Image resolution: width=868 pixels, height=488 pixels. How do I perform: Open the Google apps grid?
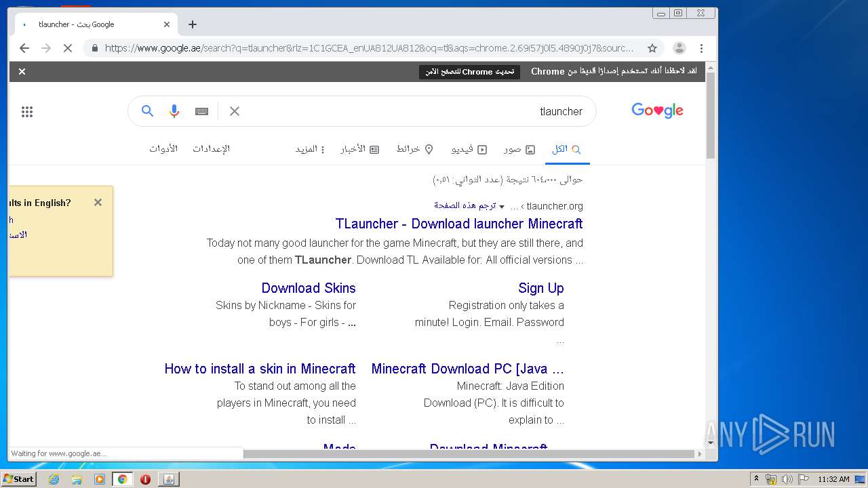27,112
